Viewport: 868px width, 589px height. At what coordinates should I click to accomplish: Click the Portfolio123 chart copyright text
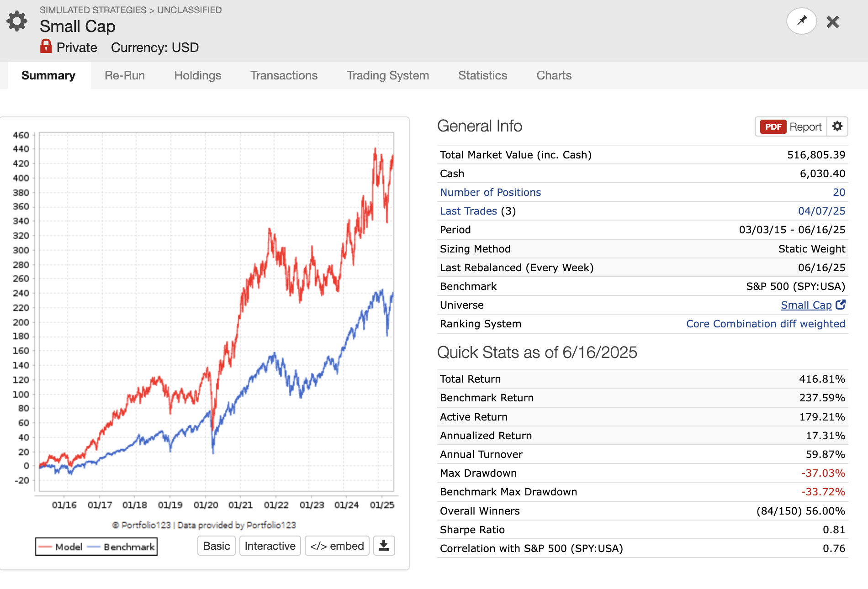[204, 525]
